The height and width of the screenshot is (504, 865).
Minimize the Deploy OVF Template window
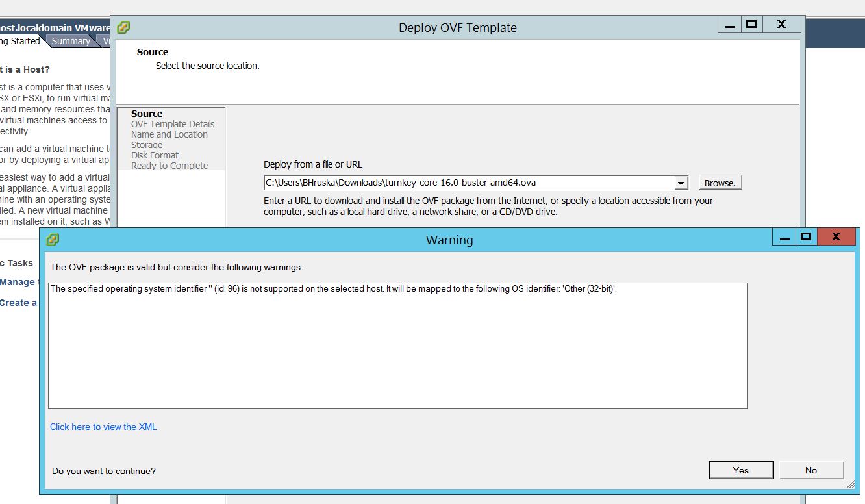(x=731, y=25)
